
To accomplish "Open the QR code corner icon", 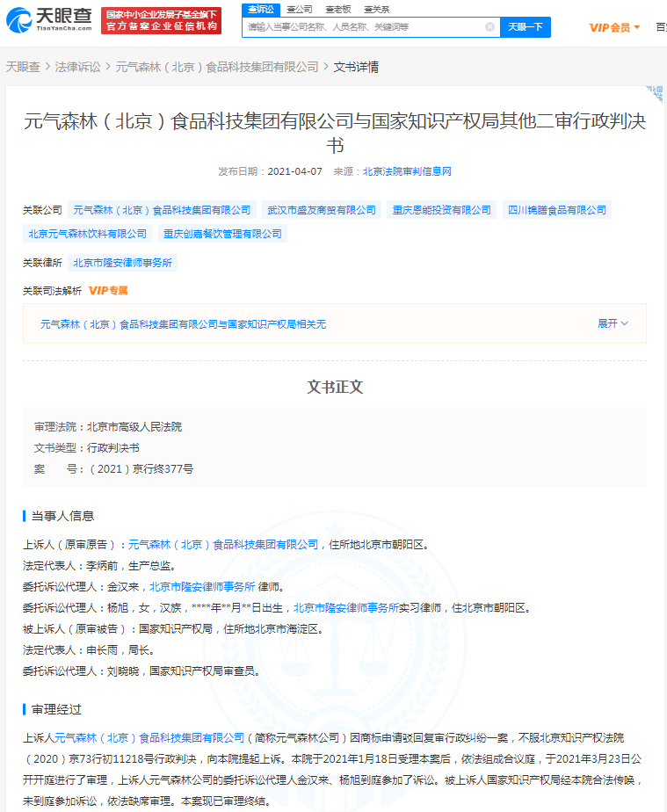I will [656, 94].
